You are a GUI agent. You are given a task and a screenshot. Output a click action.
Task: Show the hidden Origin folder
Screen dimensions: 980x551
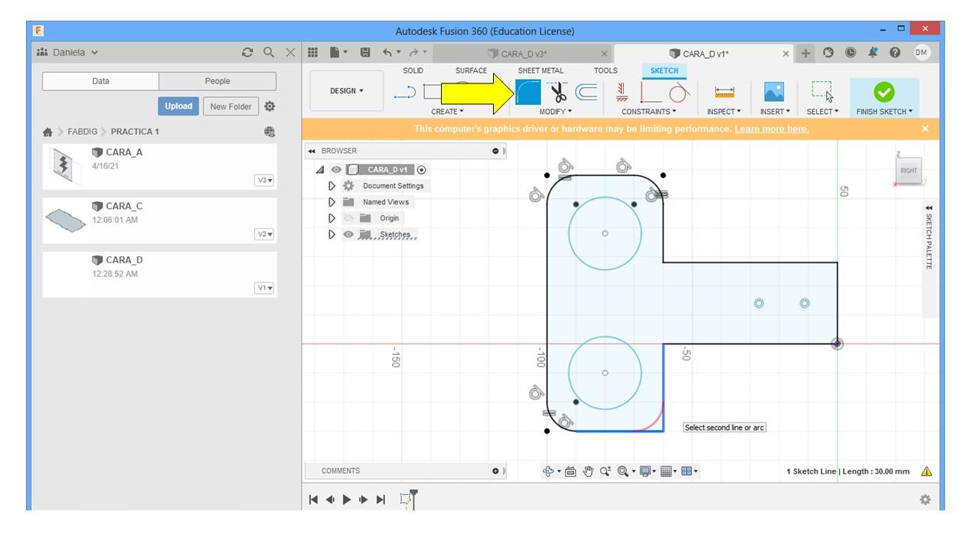pos(348,218)
